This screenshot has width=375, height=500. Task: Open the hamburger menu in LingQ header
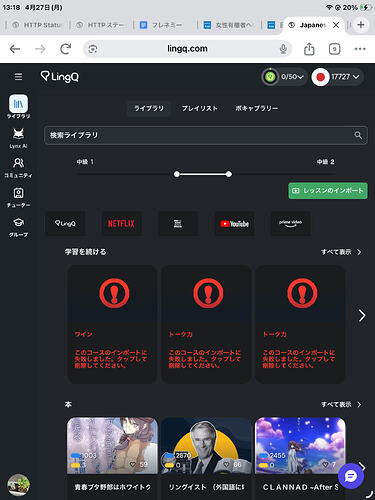coord(19,77)
